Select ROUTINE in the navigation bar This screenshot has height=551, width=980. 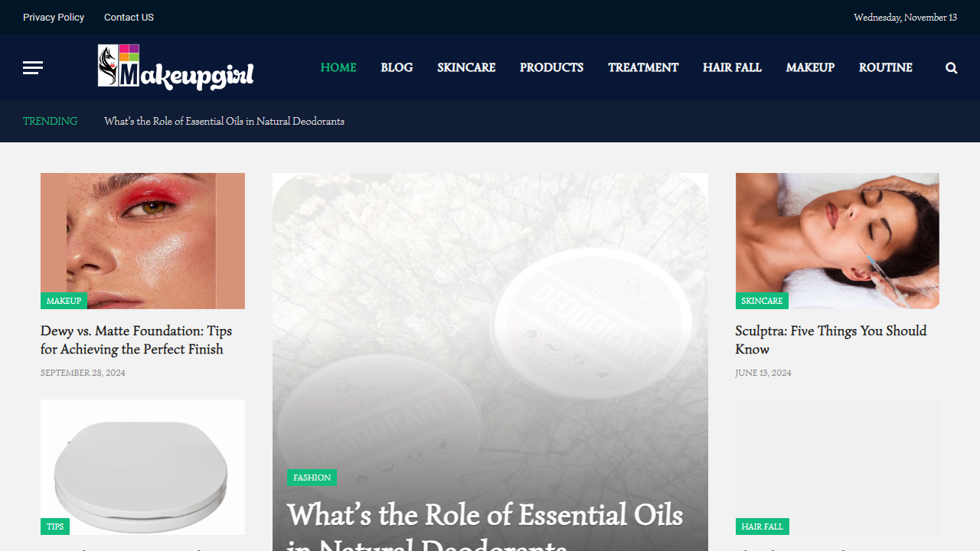click(x=886, y=67)
